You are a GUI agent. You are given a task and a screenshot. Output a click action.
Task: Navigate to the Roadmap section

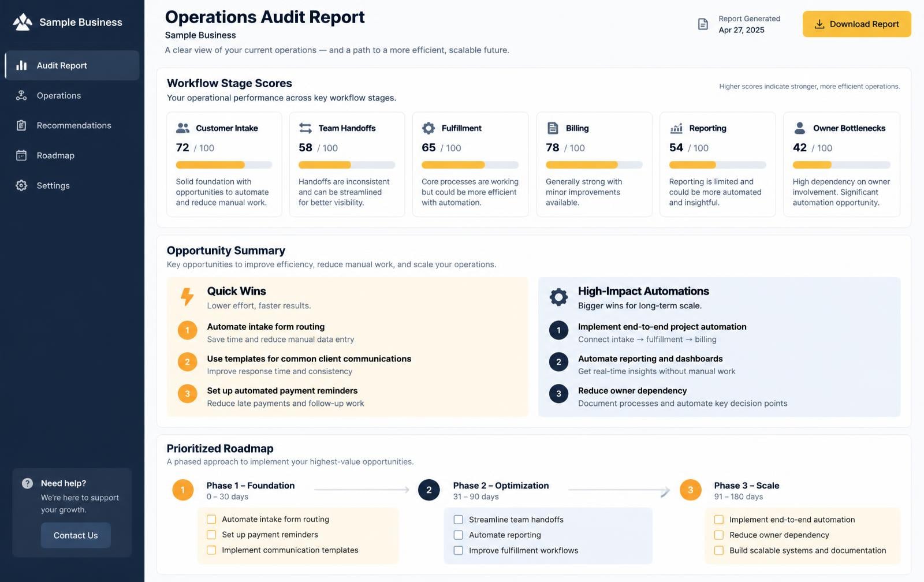point(72,155)
